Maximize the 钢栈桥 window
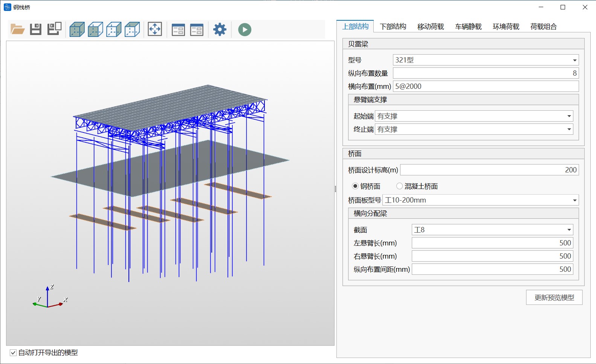 coord(563,7)
